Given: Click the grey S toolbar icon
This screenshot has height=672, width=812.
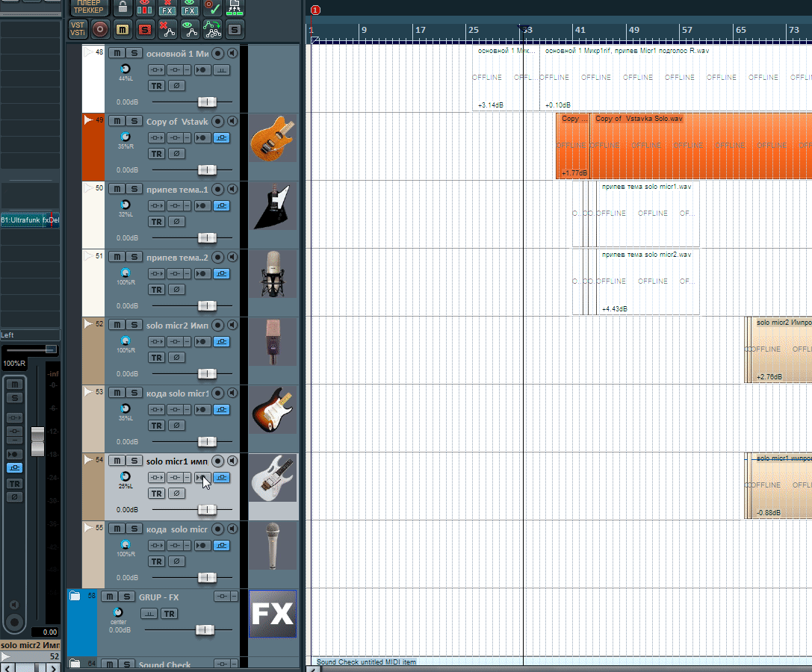Looking at the screenshot, I should click(235, 30).
